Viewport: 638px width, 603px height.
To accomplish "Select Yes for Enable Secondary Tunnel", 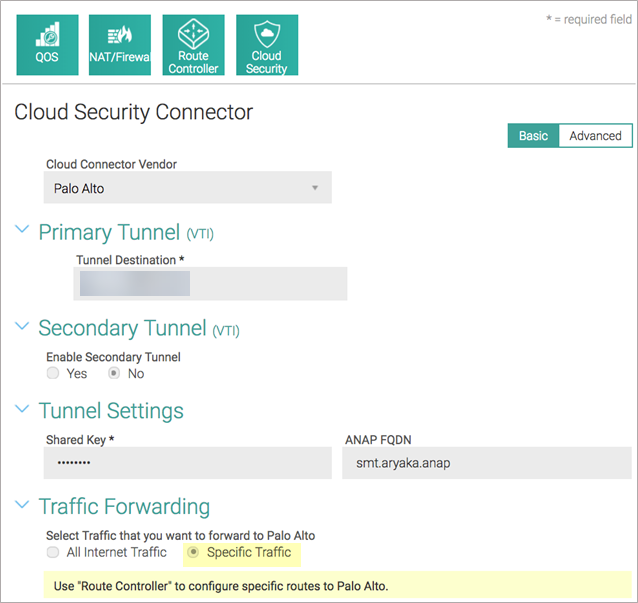I will pyautogui.click(x=53, y=373).
